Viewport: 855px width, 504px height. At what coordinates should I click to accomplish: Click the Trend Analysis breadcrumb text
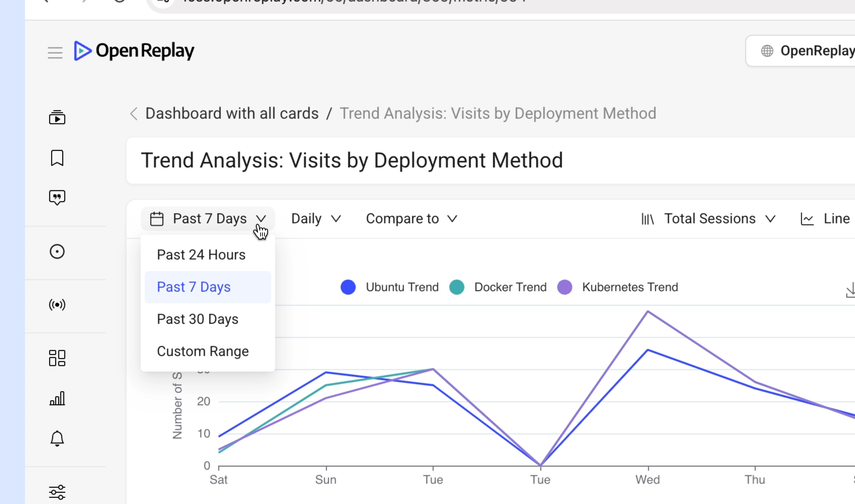point(498,113)
